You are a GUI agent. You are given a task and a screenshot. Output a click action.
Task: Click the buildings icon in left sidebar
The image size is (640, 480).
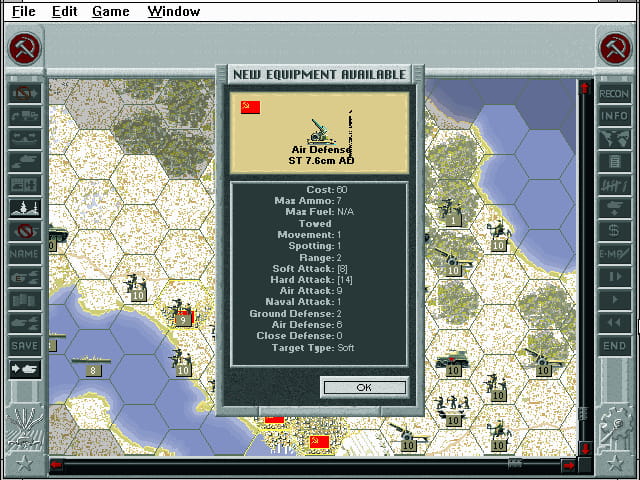pos(24,300)
